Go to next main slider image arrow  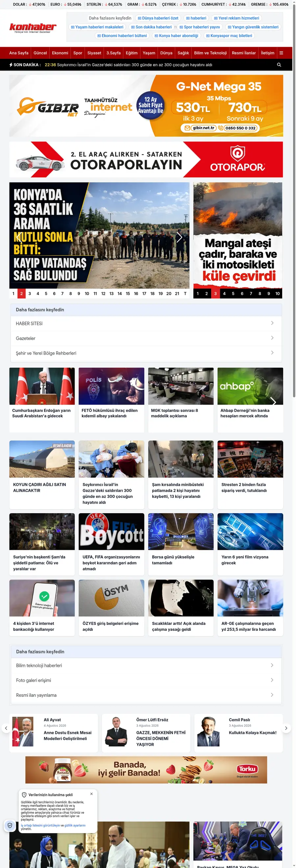[179, 237]
